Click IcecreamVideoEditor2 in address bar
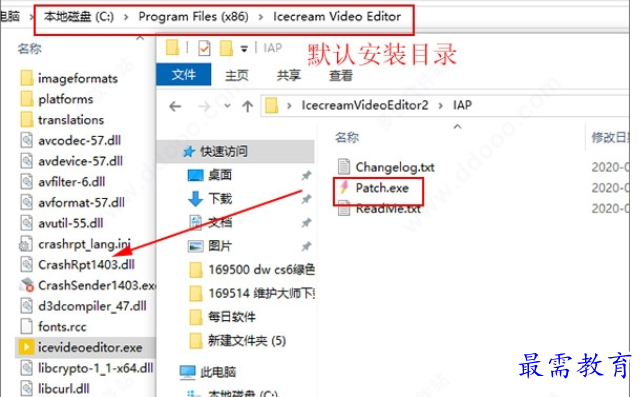Viewport: 640px width, 397px height. [365, 105]
